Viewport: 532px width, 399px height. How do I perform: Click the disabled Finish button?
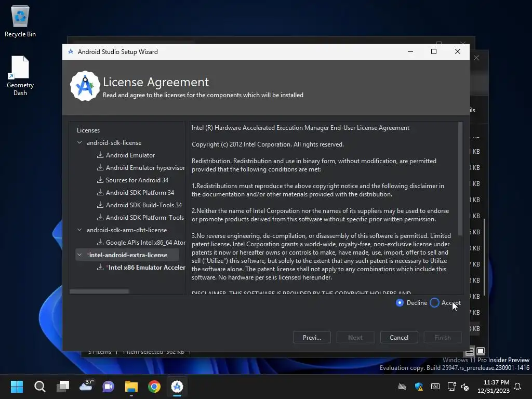point(443,338)
